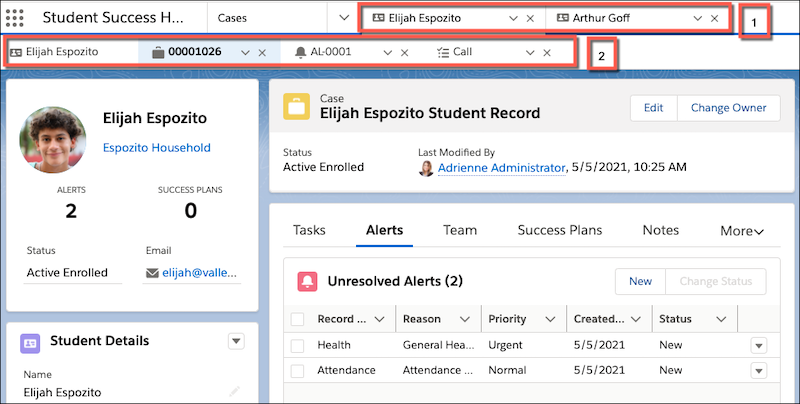Switch to the Team tab
This screenshot has height=404, width=800.
tap(460, 230)
